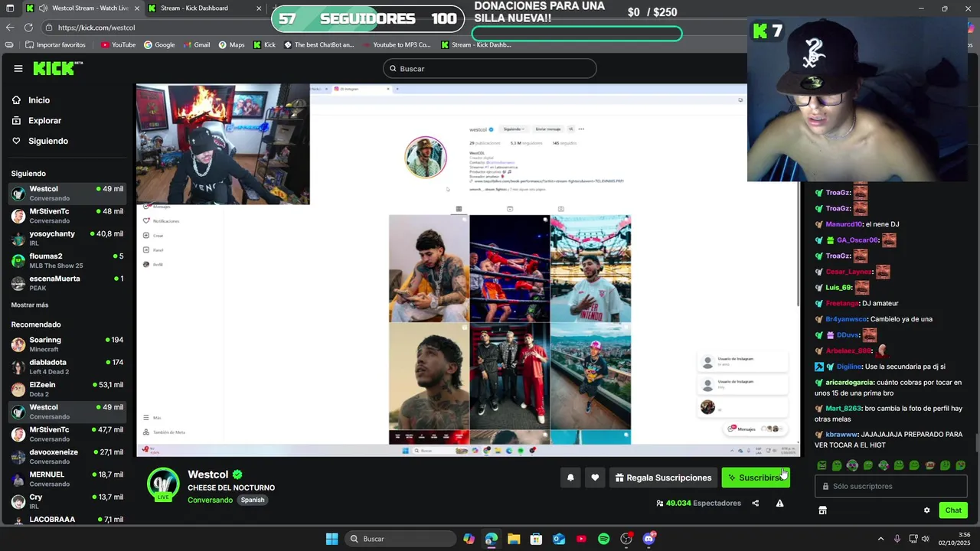Screen dimensions: 980x551
Task: Open followed channel yosoychanty
Action: (67, 238)
